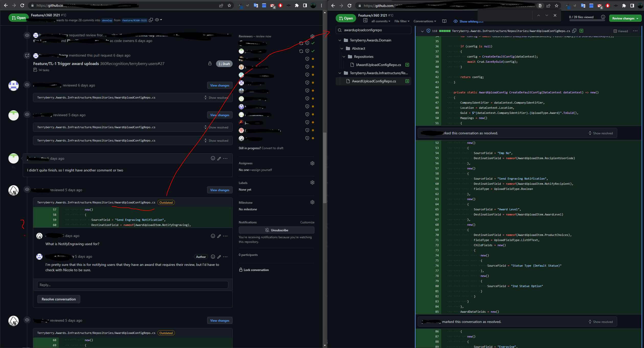Screen dimensions: 644x348
Task: Open options menu on 'didn't quite finish' comment
Action: 225,159
